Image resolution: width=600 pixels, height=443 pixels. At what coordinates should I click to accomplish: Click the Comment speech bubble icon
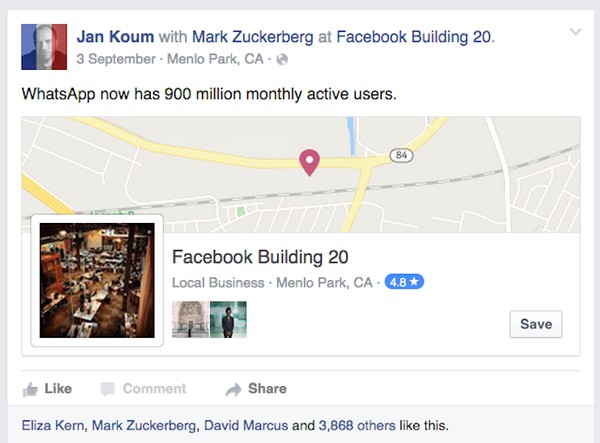(108, 389)
